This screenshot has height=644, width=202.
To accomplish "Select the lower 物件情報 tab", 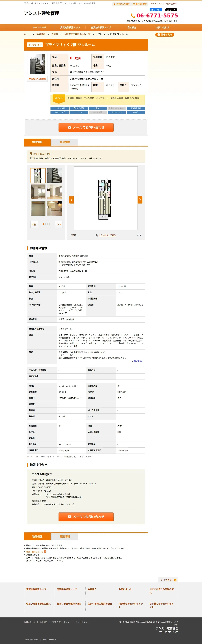I will coord(37,537).
